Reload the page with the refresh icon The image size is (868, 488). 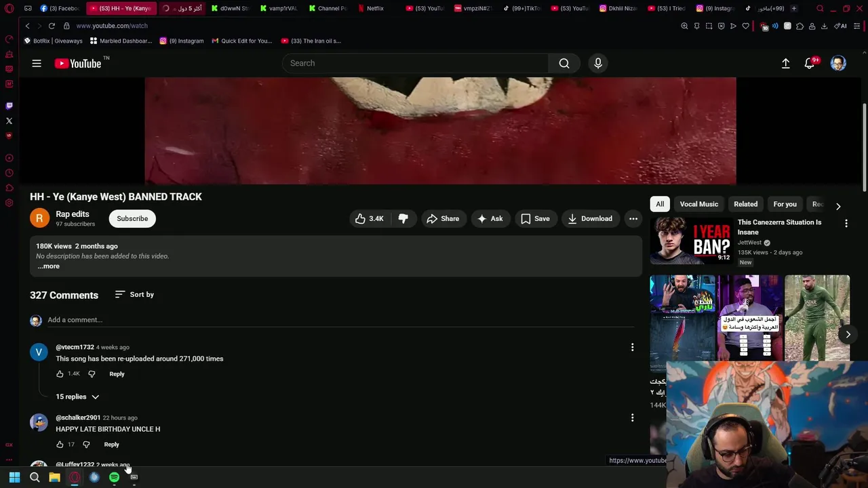52,26
